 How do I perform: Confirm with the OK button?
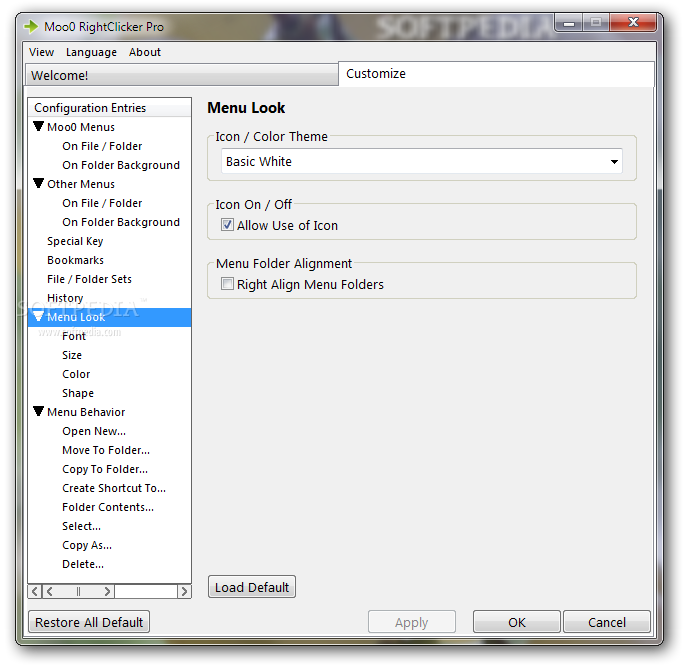(516, 622)
